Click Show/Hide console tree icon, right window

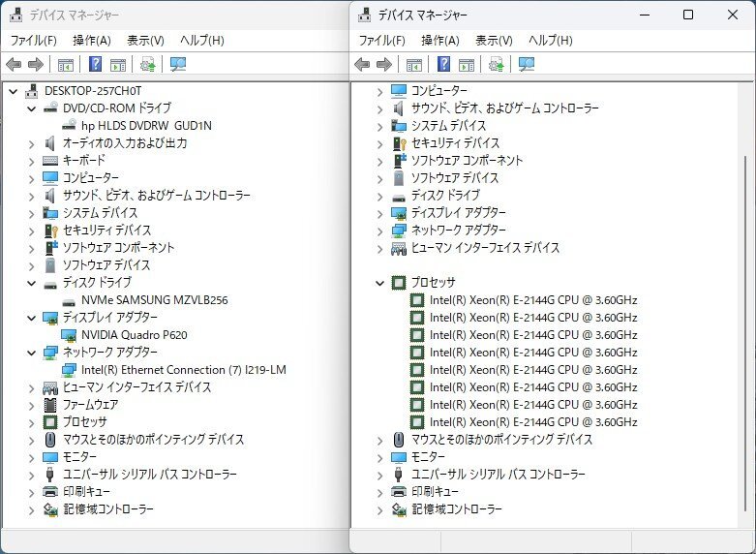point(414,64)
